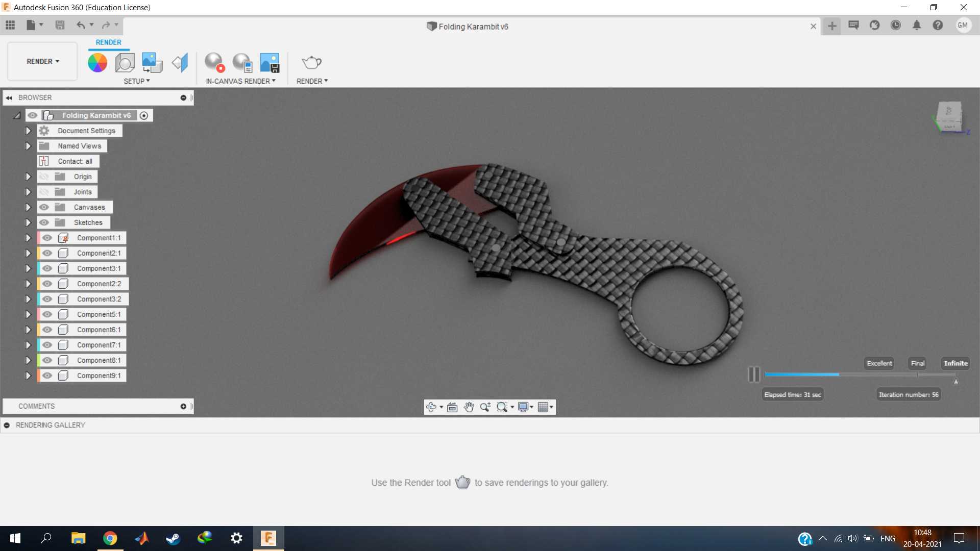Open the GM user profile

[x=963, y=25]
